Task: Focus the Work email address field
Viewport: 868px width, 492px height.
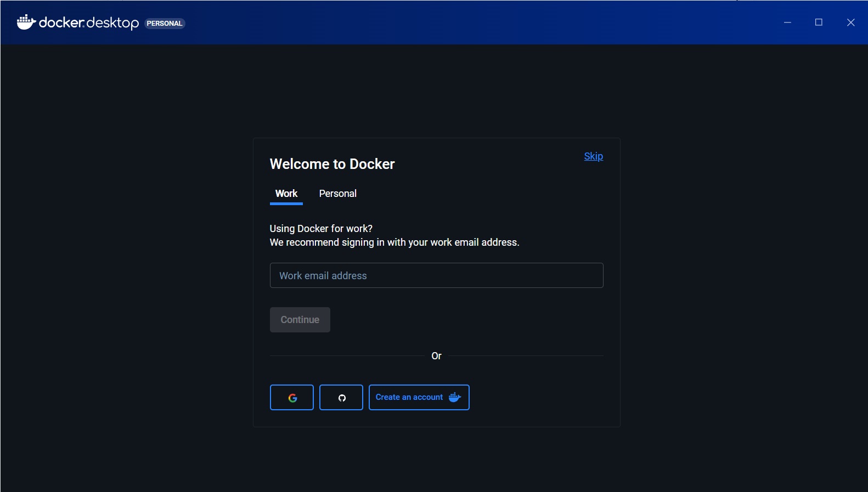Action: (x=436, y=275)
